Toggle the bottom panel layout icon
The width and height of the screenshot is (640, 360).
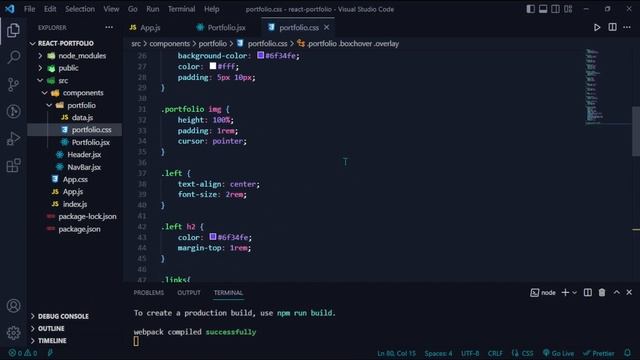(543, 9)
